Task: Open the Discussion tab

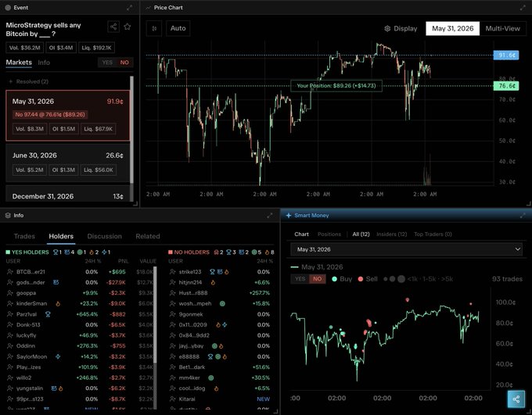Action: tap(105, 236)
